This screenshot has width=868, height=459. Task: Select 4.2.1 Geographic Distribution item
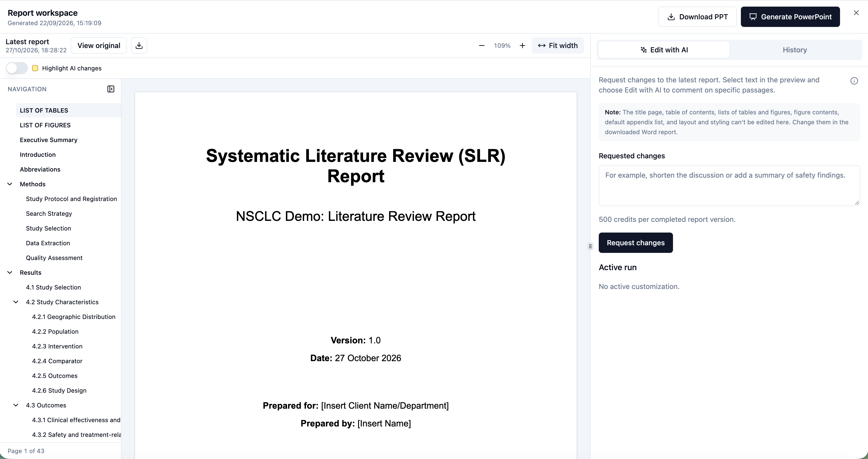pyautogui.click(x=74, y=317)
